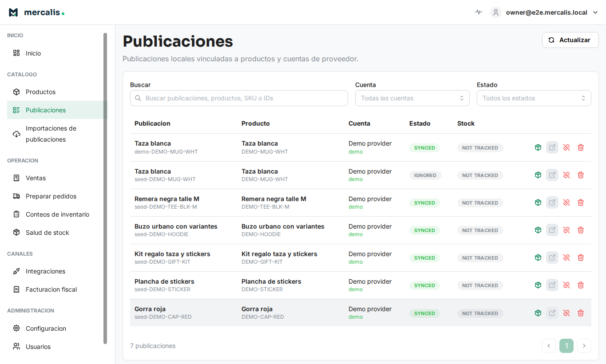Navigate to Ventas in the sidebar
606x364 pixels.
coord(57,178)
